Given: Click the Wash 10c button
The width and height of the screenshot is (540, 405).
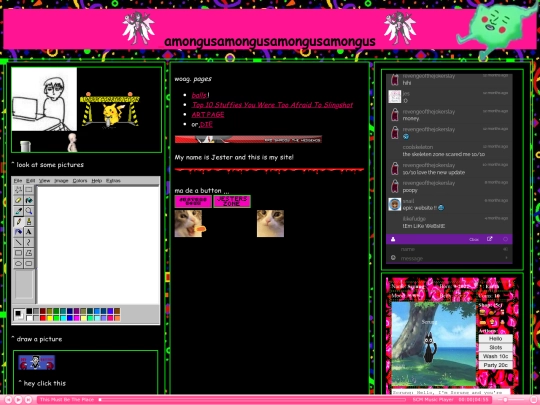Looking at the screenshot, I should pyautogui.click(x=496, y=356).
